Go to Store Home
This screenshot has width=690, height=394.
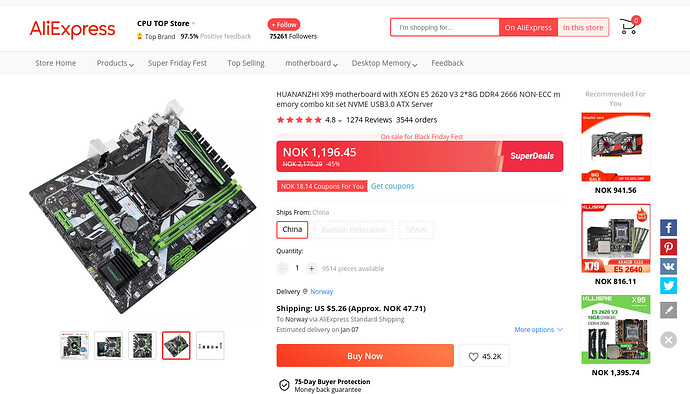point(55,63)
